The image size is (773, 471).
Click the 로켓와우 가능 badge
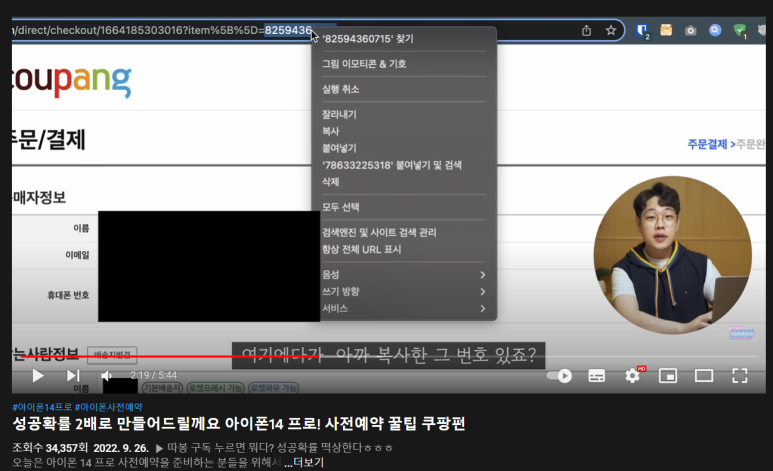point(274,388)
